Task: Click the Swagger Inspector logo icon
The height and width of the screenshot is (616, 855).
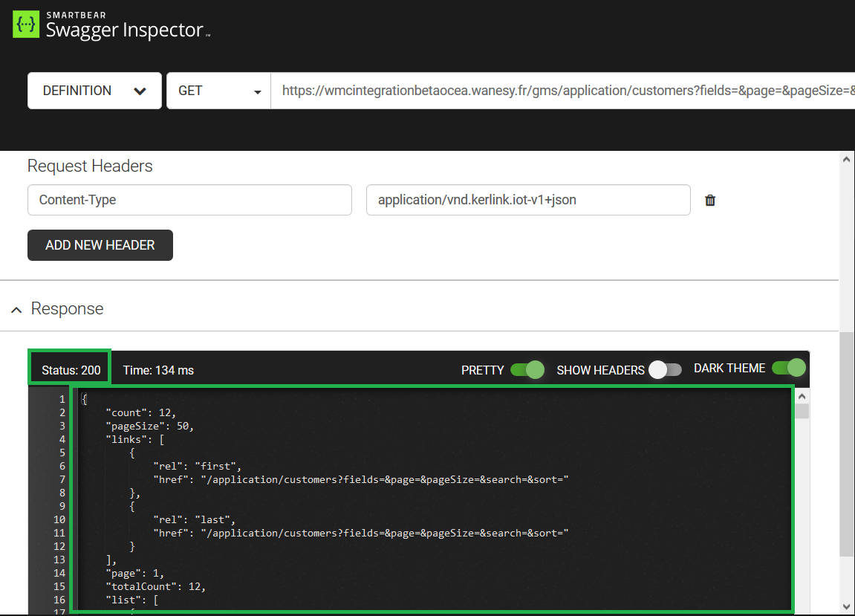Action: click(26, 25)
